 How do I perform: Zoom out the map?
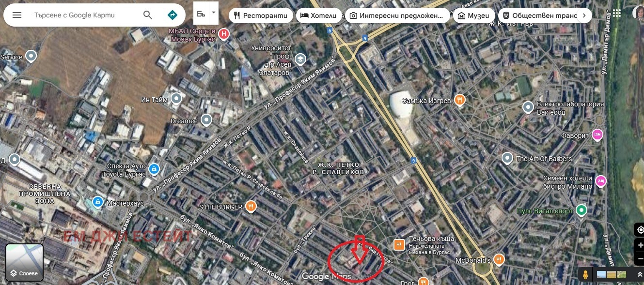pyautogui.click(x=640, y=257)
